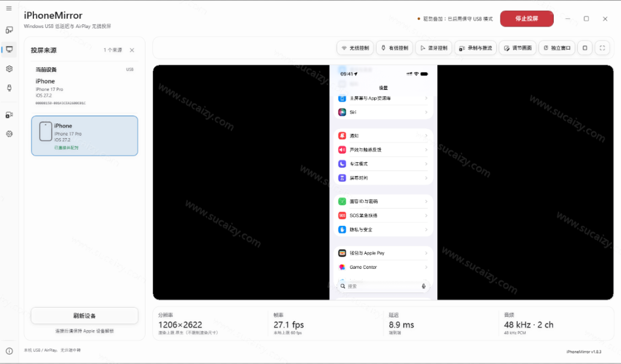Switch to 蓝牙控制 mode
This screenshot has width=621, height=364.
(x=434, y=48)
